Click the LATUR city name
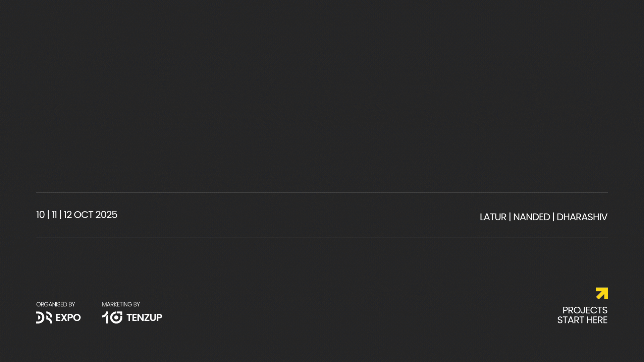The height and width of the screenshot is (362, 644). coord(493,217)
